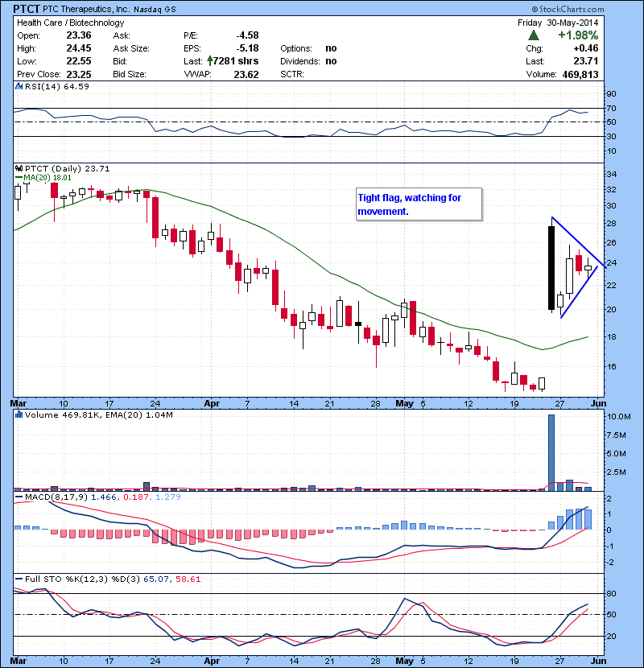This screenshot has width=644, height=668.
Task: Click the Health Care / Biotechnology sector label
Action: [70, 23]
